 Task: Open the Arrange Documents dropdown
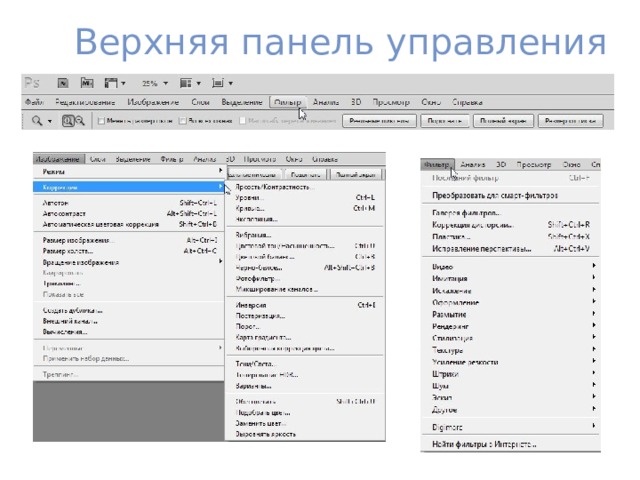pyautogui.click(x=190, y=83)
